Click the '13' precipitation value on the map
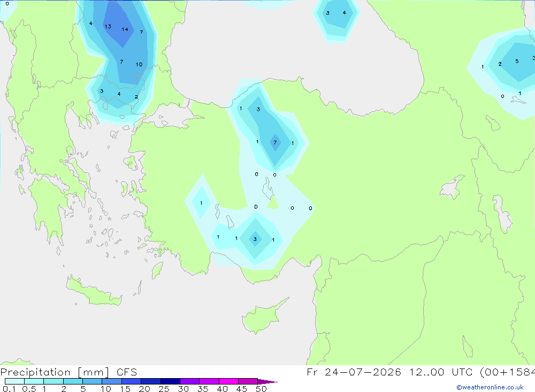535x392 pixels. click(x=108, y=26)
